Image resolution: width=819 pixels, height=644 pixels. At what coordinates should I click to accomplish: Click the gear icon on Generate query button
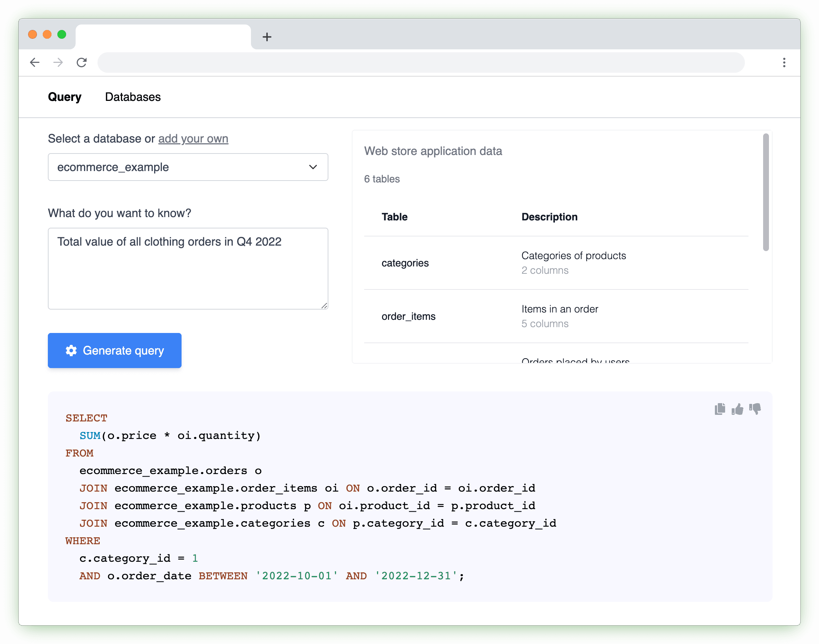[71, 350]
